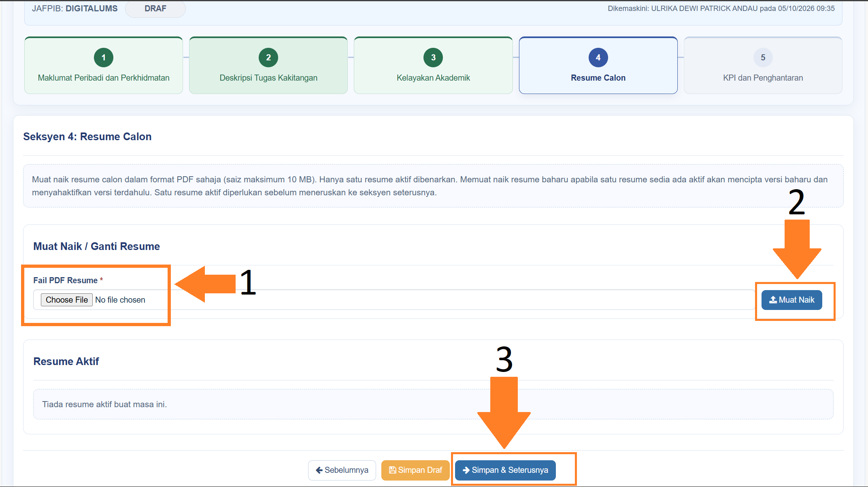
Task: Click the step 1 number circle
Action: tap(104, 58)
